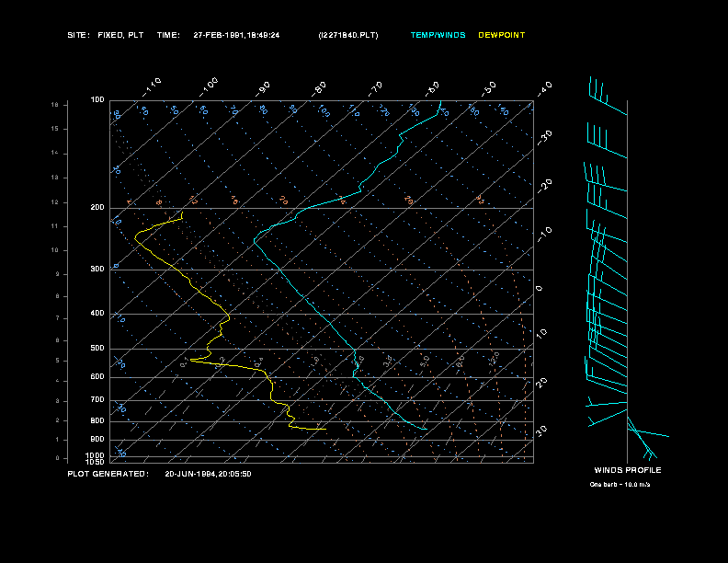Click the 300 pressure level label
The width and height of the screenshot is (728, 563).
97,269
